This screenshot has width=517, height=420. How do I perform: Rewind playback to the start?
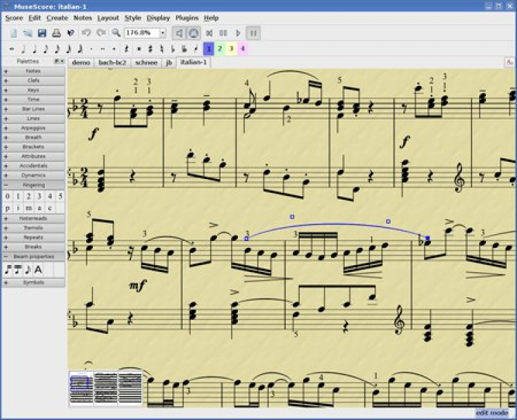click(209, 33)
